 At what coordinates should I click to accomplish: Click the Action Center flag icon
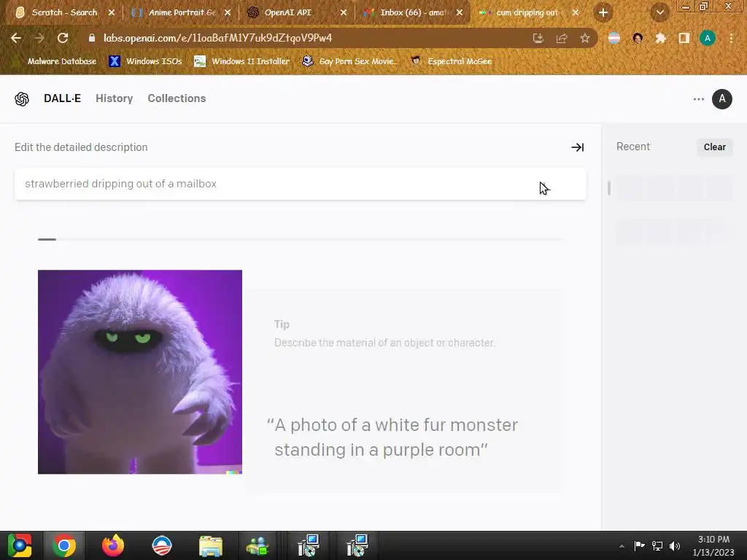point(639,546)
